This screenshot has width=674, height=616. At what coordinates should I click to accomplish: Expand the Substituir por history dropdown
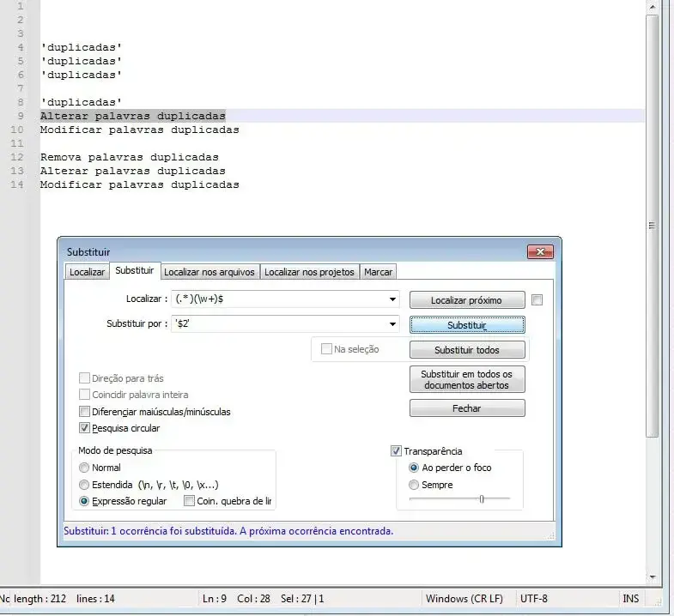[x=393, y=324]
